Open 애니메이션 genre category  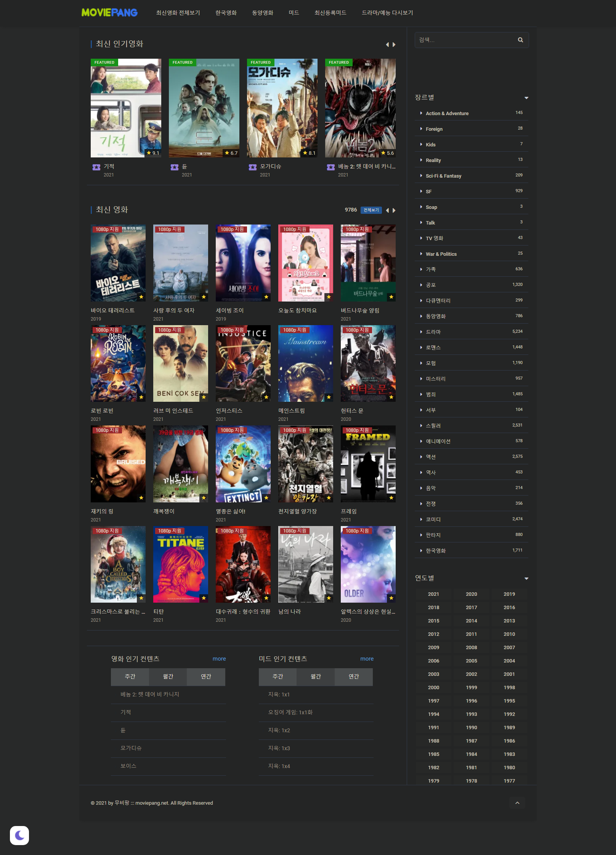point(438,441)
